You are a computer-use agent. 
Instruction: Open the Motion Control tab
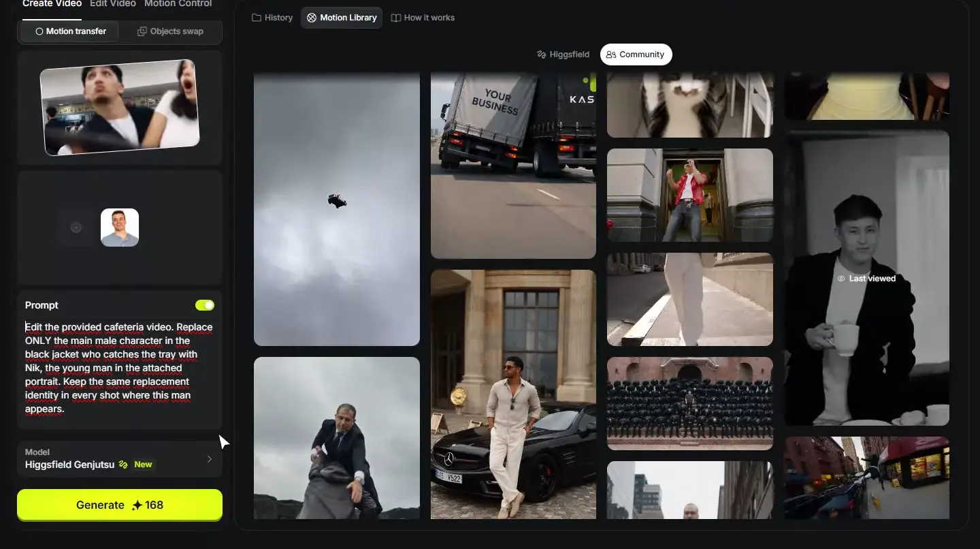[178, 3]
